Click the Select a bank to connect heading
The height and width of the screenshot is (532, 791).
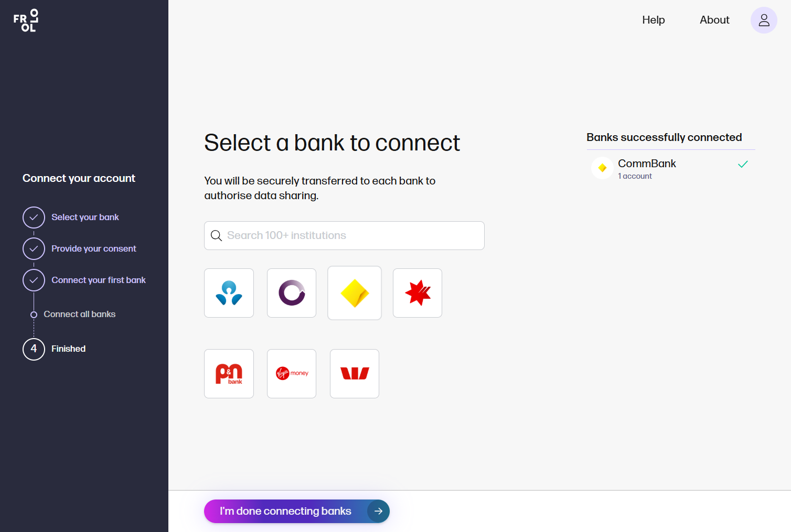click(332, 143)
